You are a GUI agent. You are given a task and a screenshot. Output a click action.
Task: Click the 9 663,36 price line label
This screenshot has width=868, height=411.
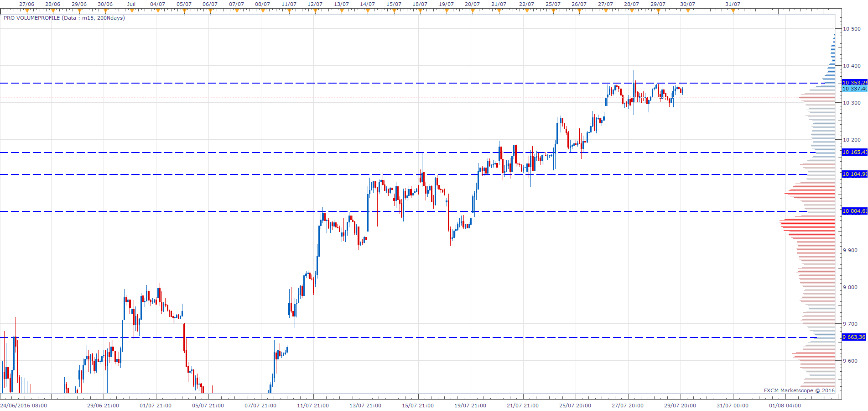tap(854, 337)
